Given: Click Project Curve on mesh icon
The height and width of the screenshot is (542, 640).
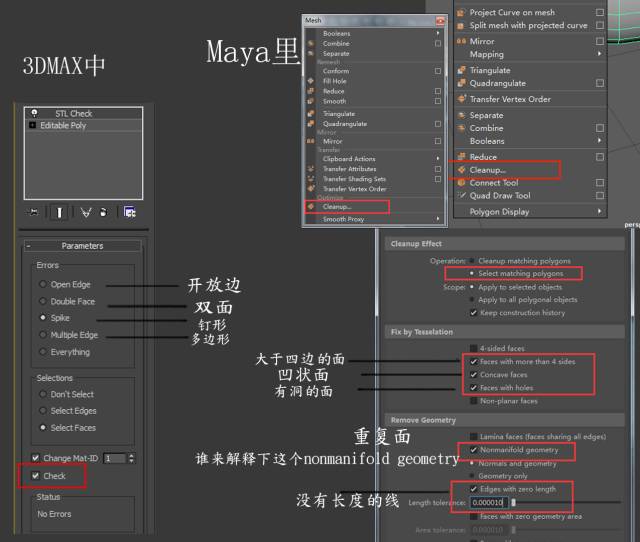Looking at the screenshot, I should click(461, 13).
